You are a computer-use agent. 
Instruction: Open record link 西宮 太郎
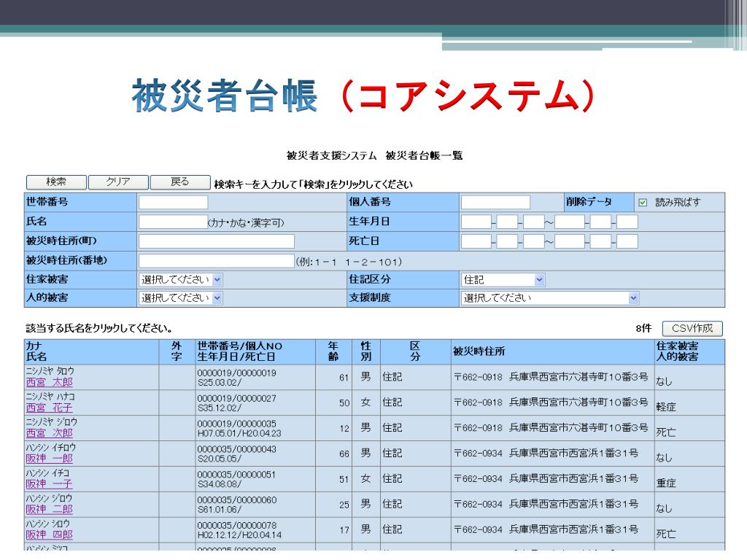point(50,382)
